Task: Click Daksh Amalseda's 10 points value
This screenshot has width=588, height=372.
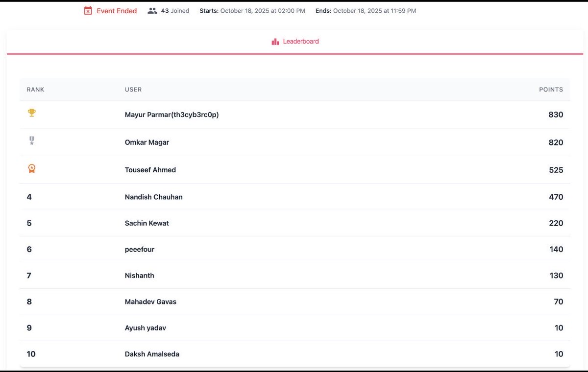Action: 559,354
